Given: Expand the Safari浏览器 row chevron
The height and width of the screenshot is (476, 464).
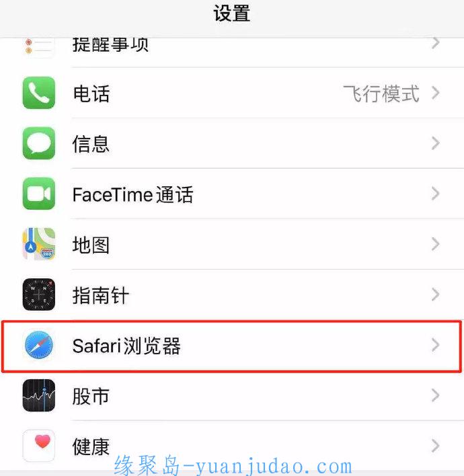Looking at the screenshot, I should coord(436,345).
